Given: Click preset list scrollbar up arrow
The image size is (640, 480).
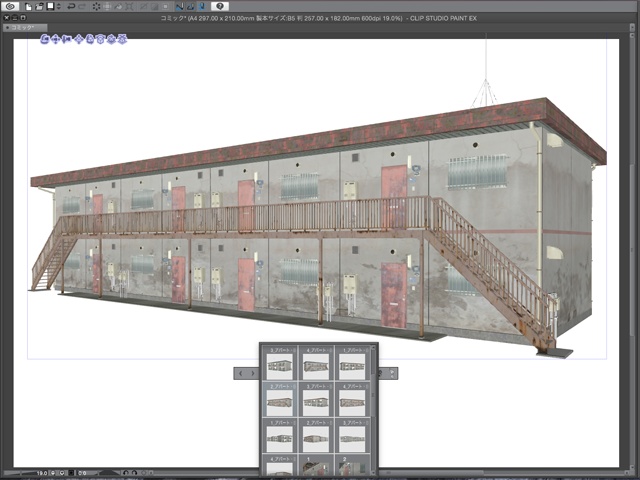Looking at the screenshot, I should point(373,348).
